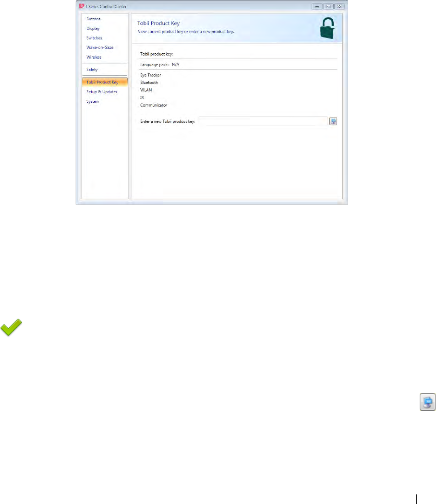Click the 'Tobii product key:' label
Viewport: 436px width, 504px height.
click(157, 54)
